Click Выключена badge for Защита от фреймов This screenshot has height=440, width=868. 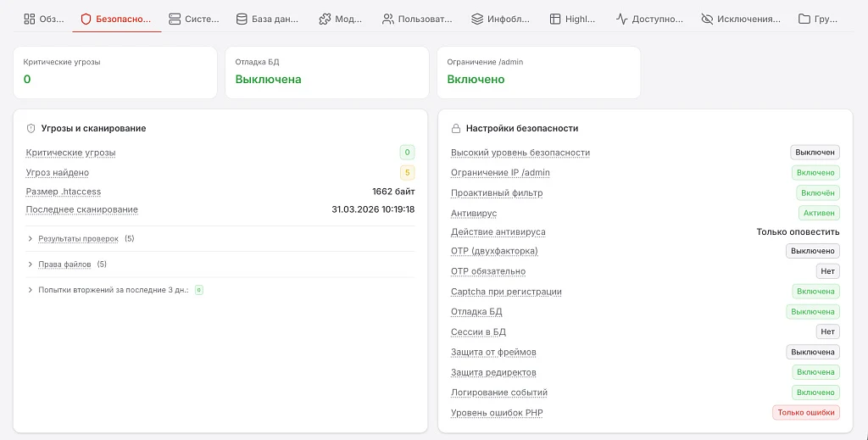[813, 352]
